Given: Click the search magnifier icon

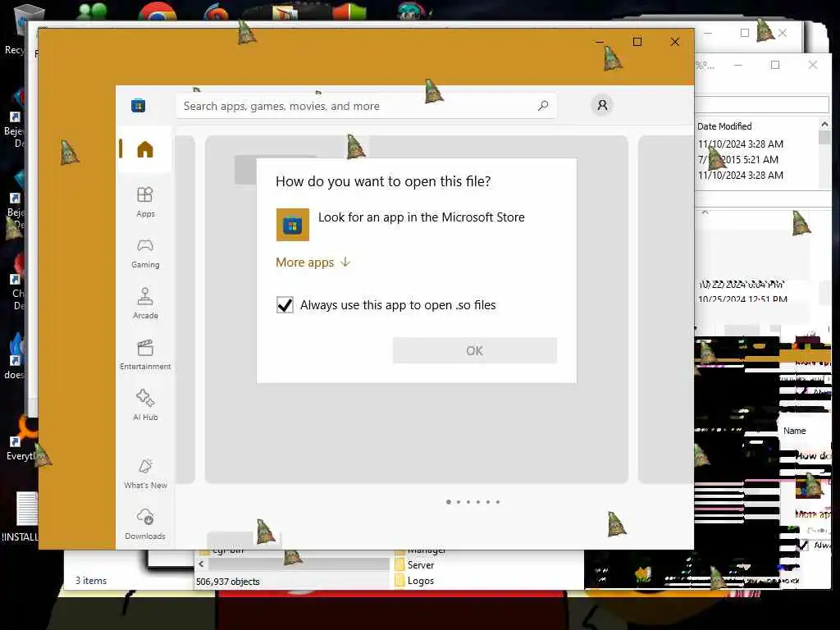Looking at the screenshot, I should click(x=543, y=106).
